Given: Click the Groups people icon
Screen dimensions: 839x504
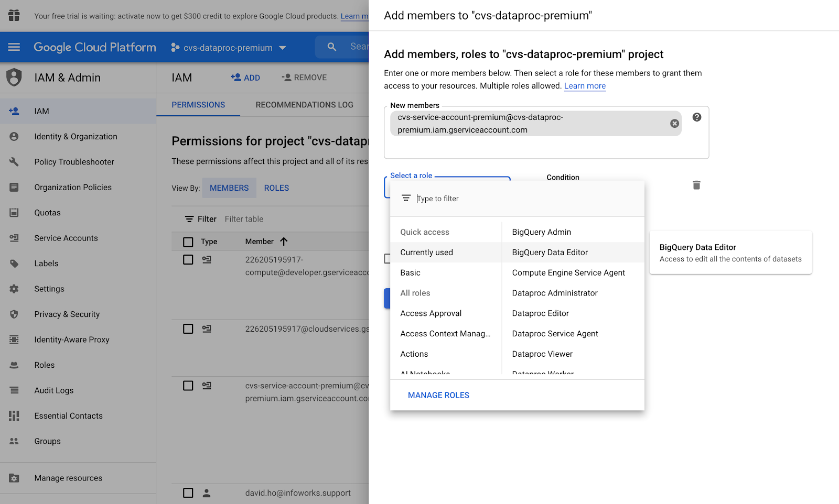Looking at the screenshot, I should click(x=14, y=441).
